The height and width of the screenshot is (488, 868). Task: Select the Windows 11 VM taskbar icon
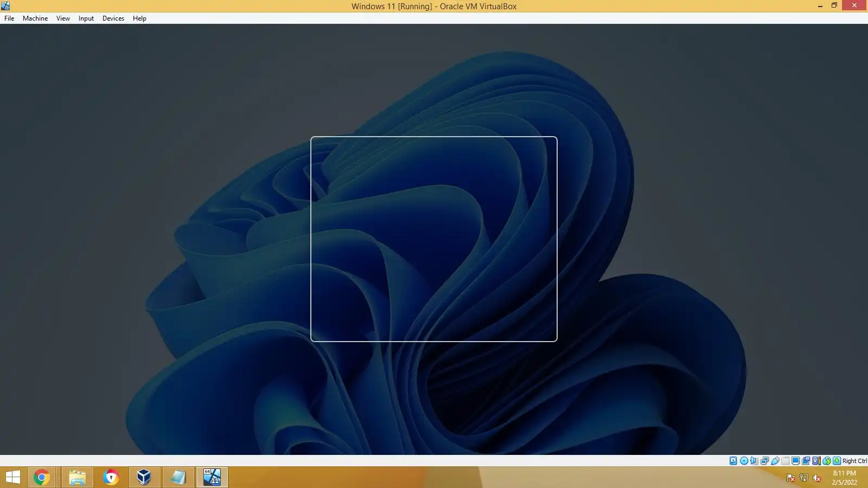click(x=212, y=477)
